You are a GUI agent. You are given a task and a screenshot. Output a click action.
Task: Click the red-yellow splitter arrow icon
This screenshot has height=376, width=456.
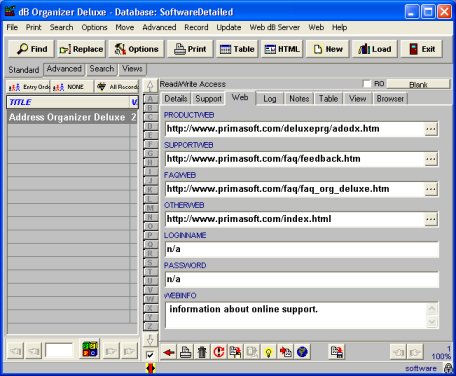click(150, 368)
